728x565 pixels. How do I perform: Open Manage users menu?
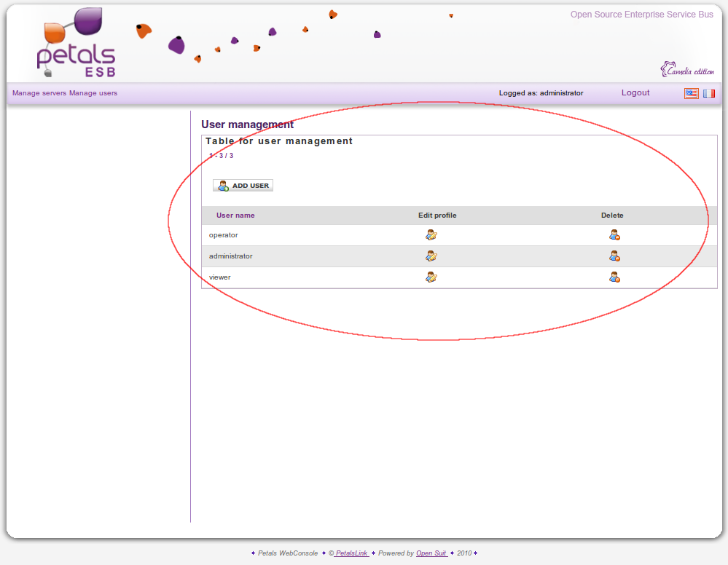pos(93,93)
